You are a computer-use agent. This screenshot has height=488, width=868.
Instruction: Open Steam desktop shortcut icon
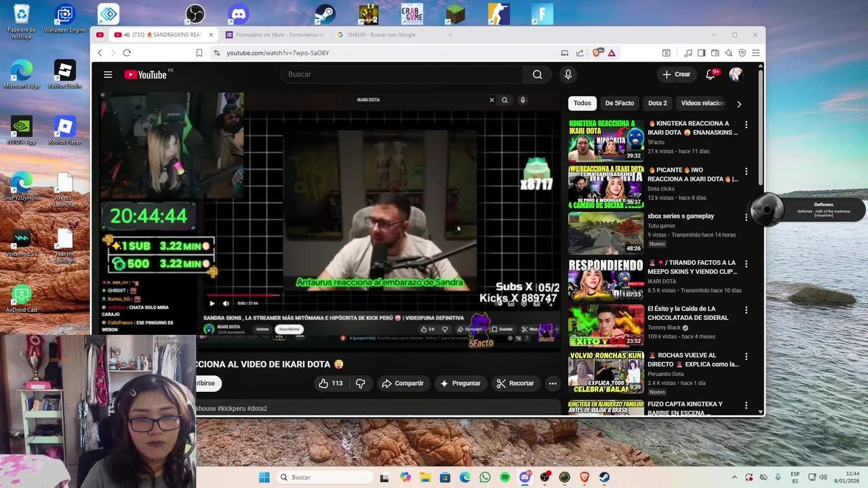325,14
